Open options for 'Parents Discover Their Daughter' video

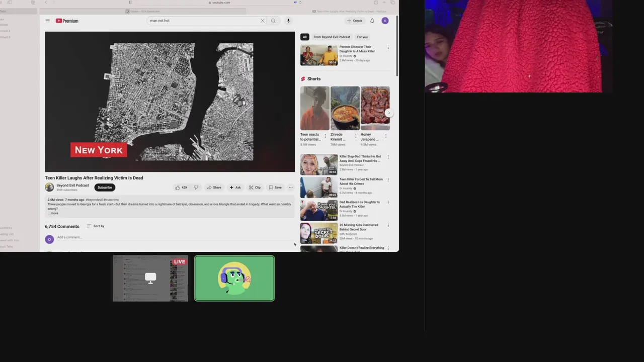(x=388, y=47)
